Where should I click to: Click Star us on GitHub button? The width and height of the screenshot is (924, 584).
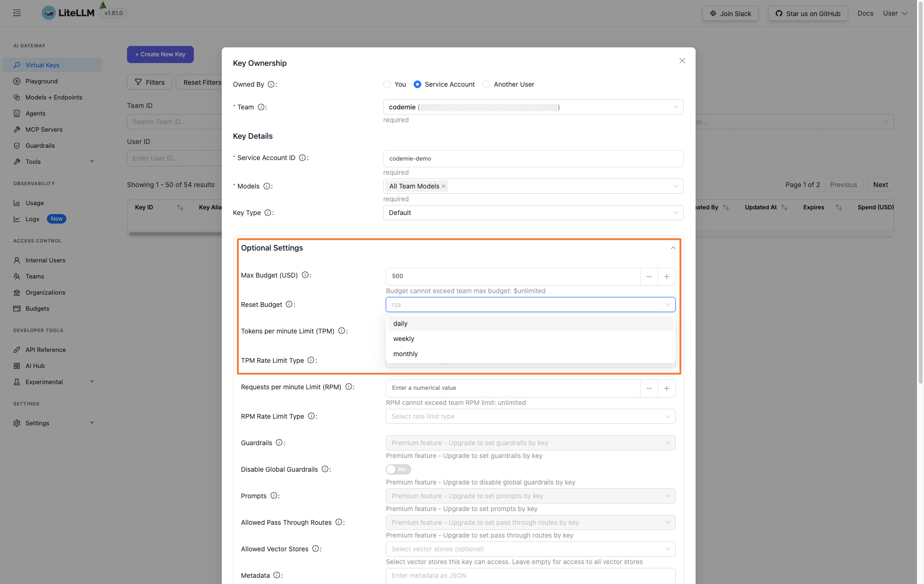[x=808, y=13]
